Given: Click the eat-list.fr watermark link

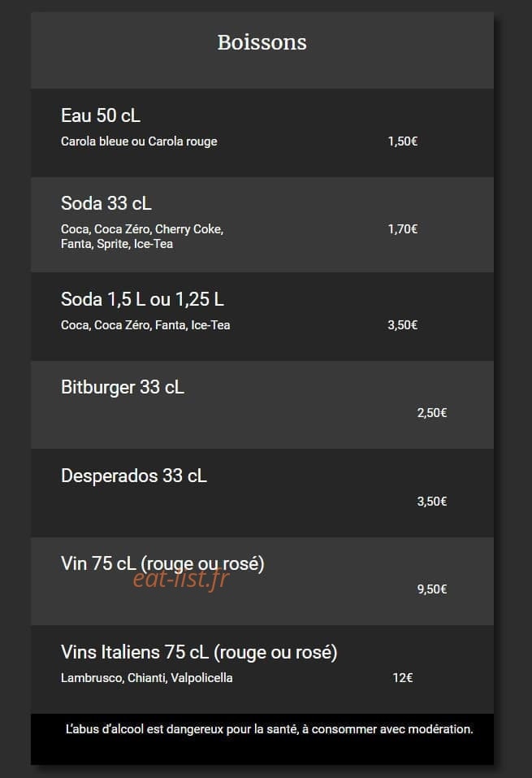Looking at the screenshot, I should 181,579.
